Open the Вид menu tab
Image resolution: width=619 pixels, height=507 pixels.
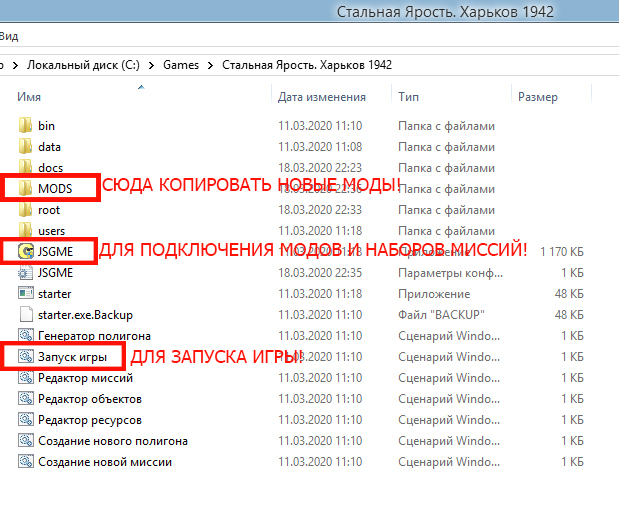pyautogui.click(x=9, y=36)
